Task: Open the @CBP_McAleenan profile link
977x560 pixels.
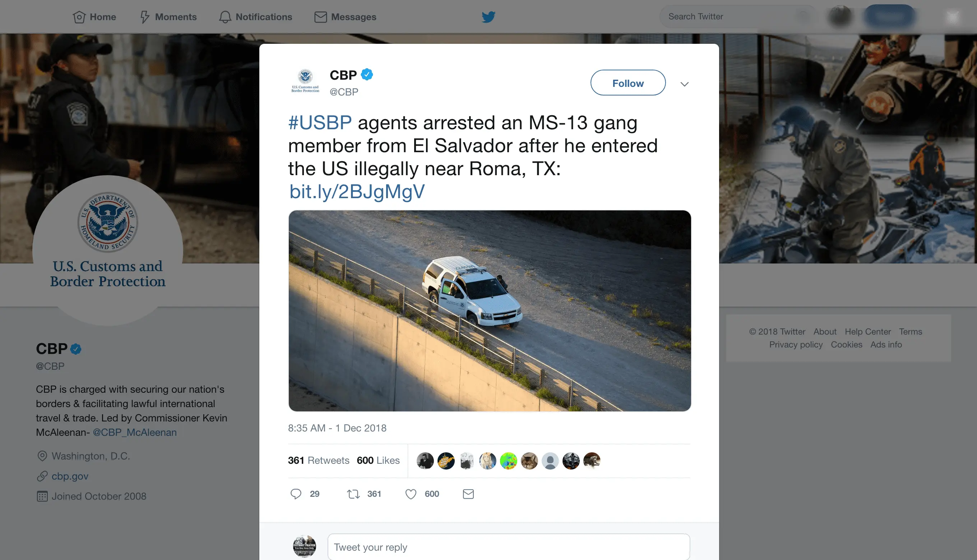Action: [x=135, y=432]
